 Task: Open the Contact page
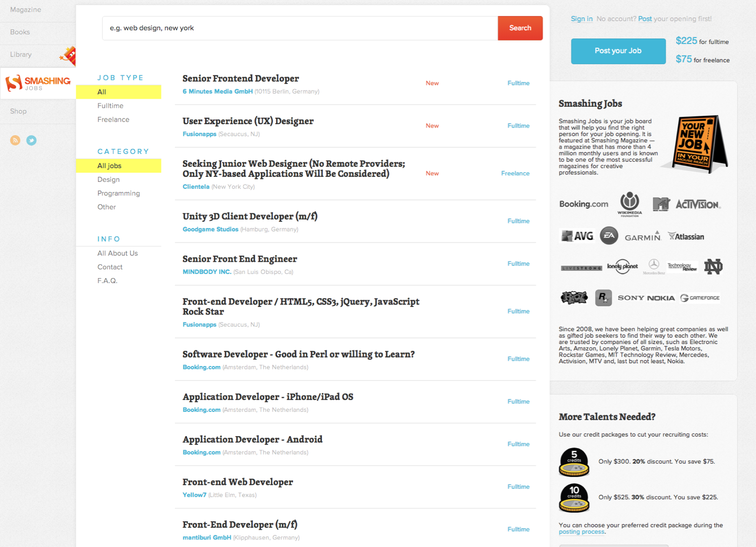coord(110,267)
